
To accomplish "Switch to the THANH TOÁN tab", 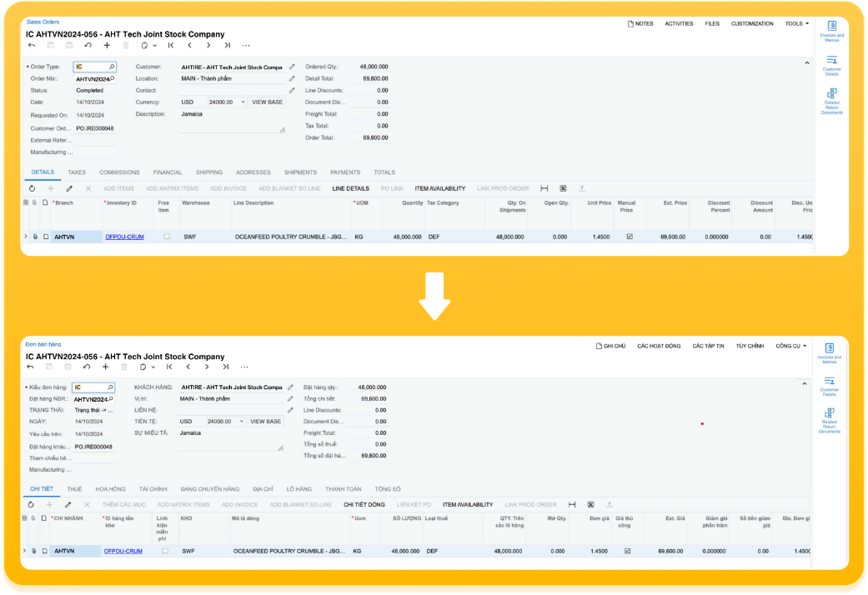I will click(343, 489).
